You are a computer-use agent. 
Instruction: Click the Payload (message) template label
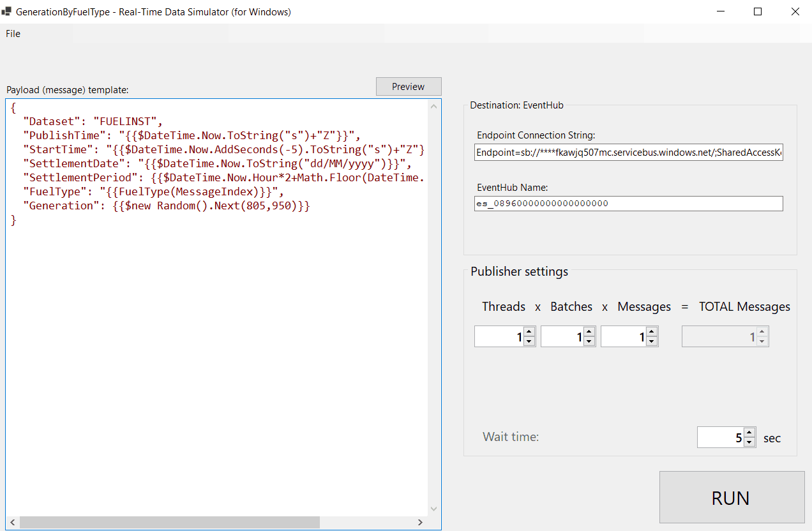(67, 90)
